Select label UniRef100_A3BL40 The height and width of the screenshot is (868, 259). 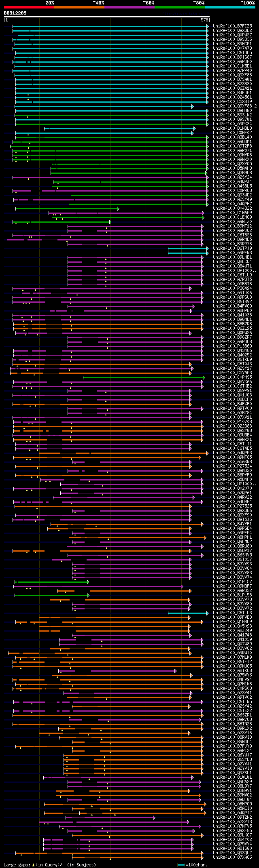click(232, 137)
